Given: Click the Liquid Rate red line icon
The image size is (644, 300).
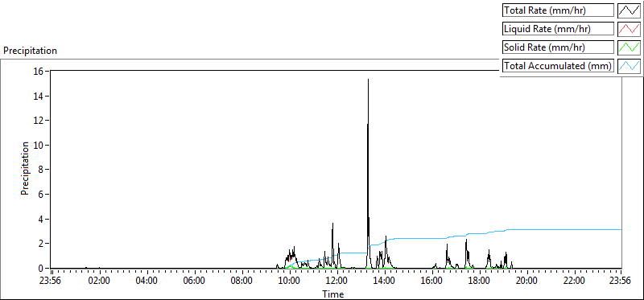Looking at the screenshot, I should point(630,29).
